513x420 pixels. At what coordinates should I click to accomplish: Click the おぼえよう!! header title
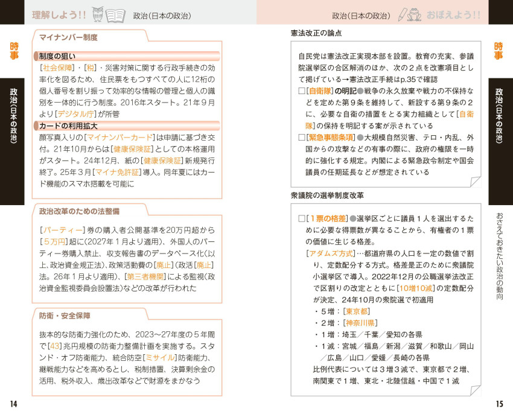(x=453, y=15)
